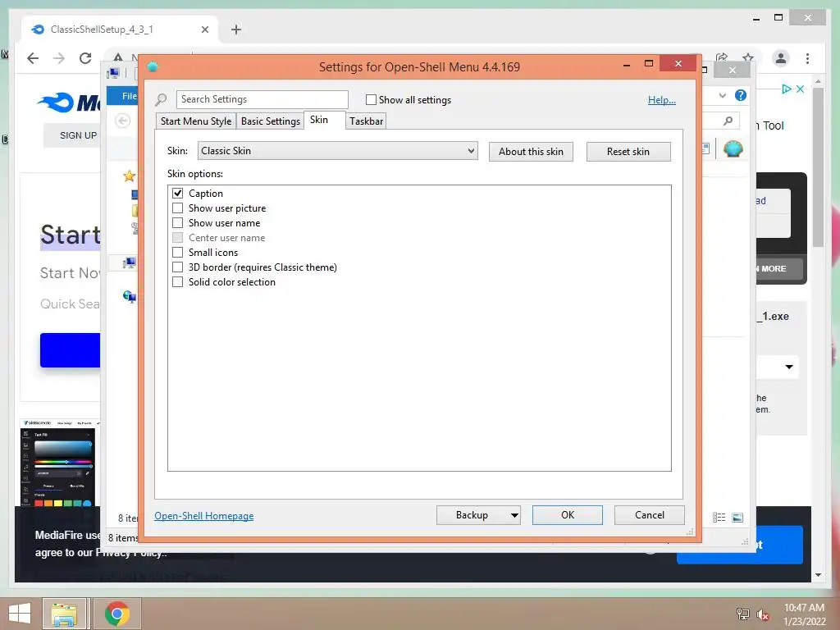Open Chrome's three-dot menu
840x630 pixels.
point(807,58)
